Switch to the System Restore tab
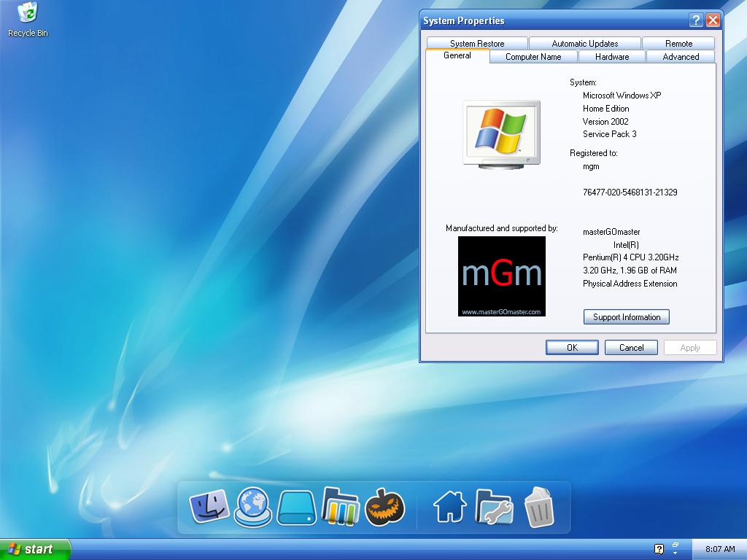 [x=477, y=43]
